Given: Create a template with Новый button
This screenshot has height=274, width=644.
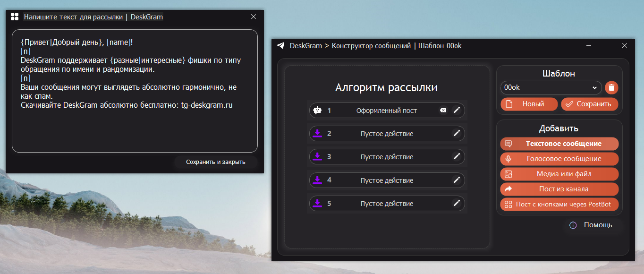Looking at the screenshot, I should pos(529,104).
